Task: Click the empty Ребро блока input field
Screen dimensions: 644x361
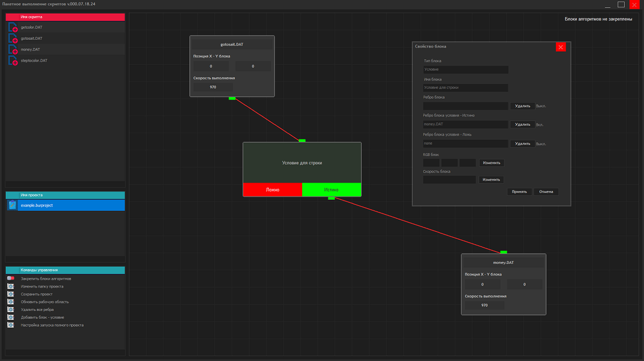Action: pyautogui.click(x=465, y=106)
